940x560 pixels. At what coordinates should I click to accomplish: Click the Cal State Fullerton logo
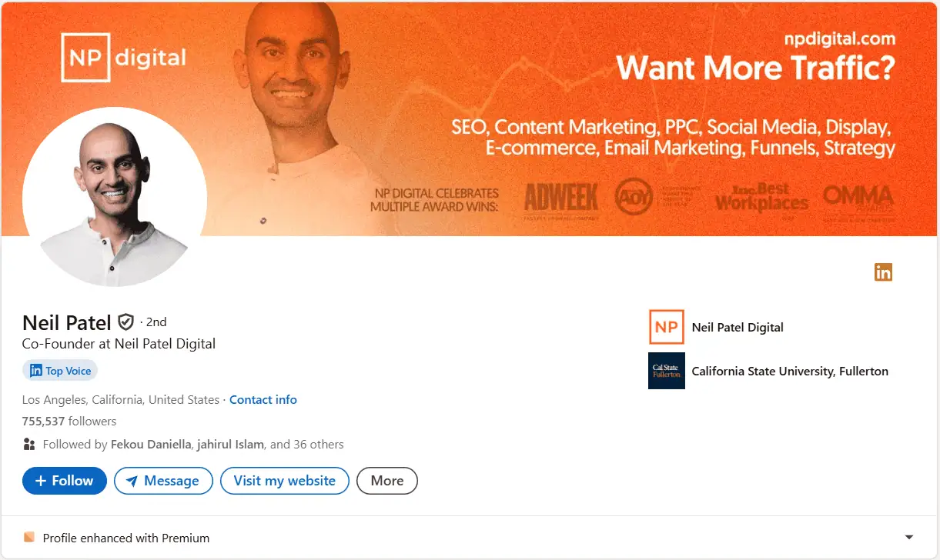click(667, 371)
